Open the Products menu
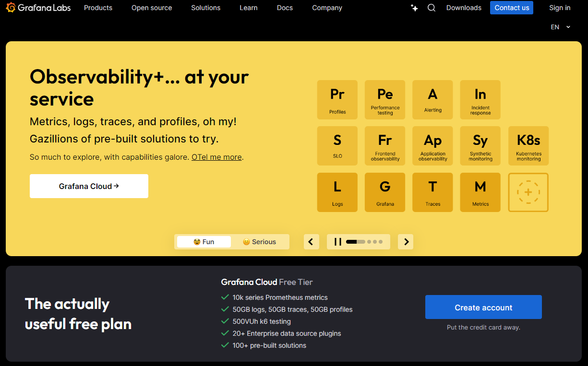The height and width of the screenshot is (366, 588). coord(98,8)
